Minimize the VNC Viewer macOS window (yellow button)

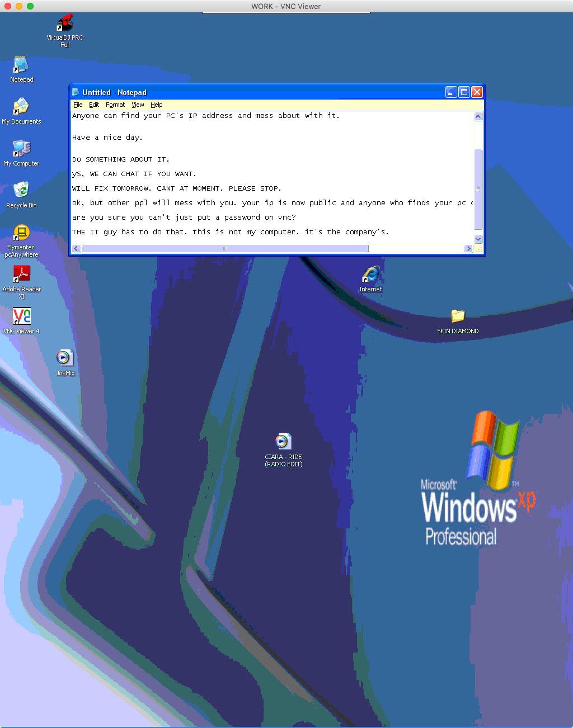tap(19, 6)
